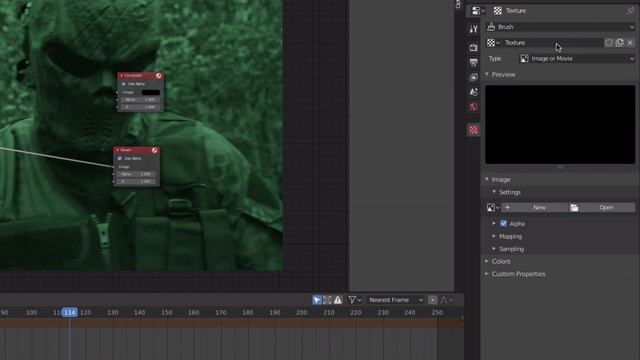The height and width of the screenshot is (360, 640).
Task: Click the current frame 114 marker
Action: point(69,313)
